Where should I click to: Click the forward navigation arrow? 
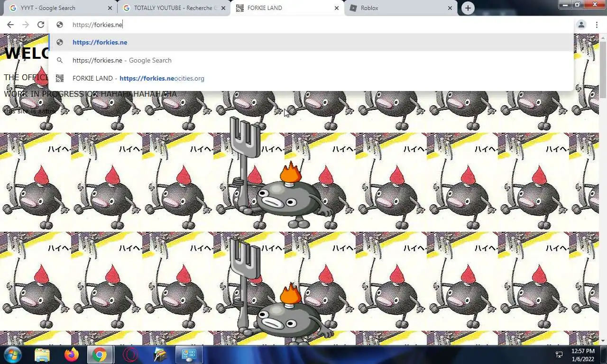(x=26, y=25)
